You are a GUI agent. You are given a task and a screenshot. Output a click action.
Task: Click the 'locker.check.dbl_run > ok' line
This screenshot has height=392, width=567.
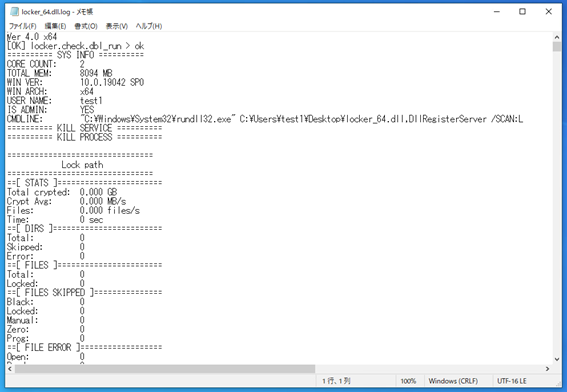(75, 46)
